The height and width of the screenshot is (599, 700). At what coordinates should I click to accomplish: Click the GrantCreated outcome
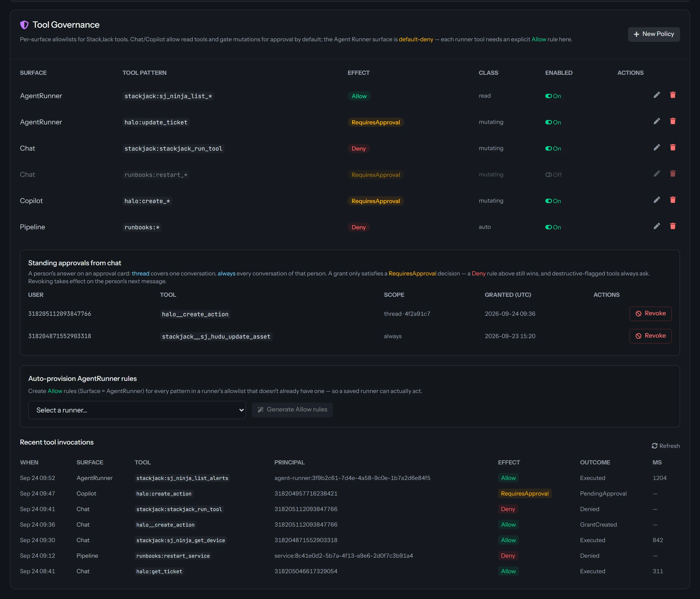click(x=598, y=525)
